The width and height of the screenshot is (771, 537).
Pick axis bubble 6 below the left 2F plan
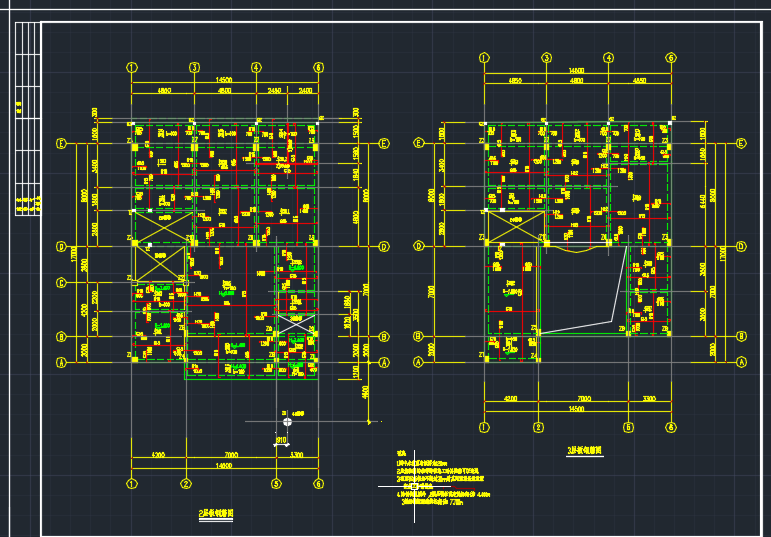[319, 484]
